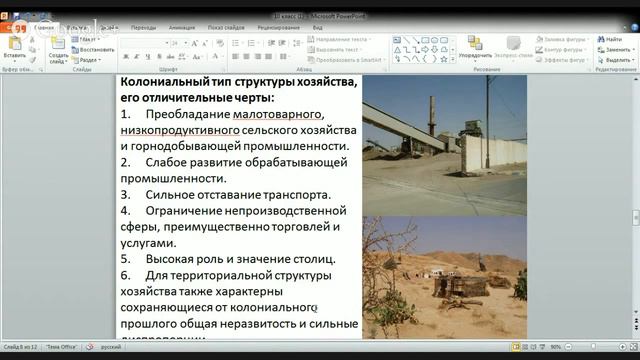Image resolution: width=640 pixels, height=360 pixels.
Task: Click the Clear Formatting icon
Action: click(x=220, y=43)
